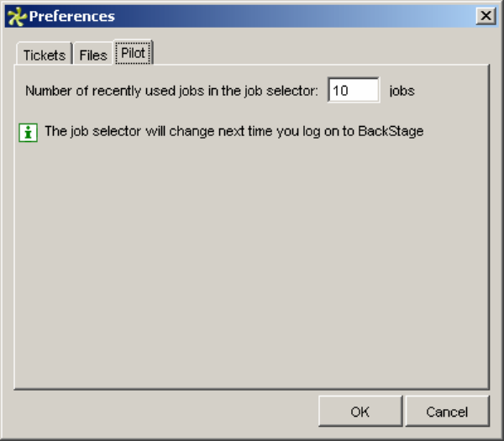Click empty area left of OK button
The width and height of the screenshot is (504, 441).
click(x=168, y=412)
